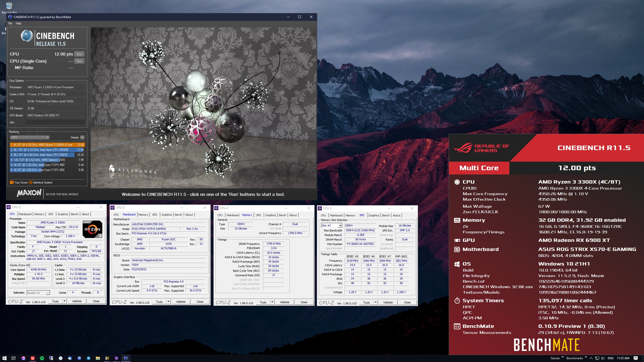Open Task View from the taskbar
The image size is (644, 362).
[14, 358]
